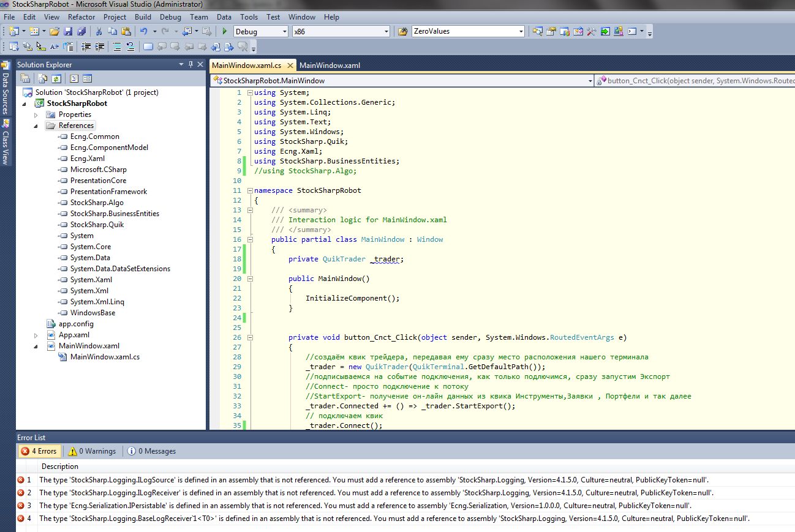Image resolution: width=795 pixels, height=532 pixels.
Task: Open the Debug menu
Action: 170,17
